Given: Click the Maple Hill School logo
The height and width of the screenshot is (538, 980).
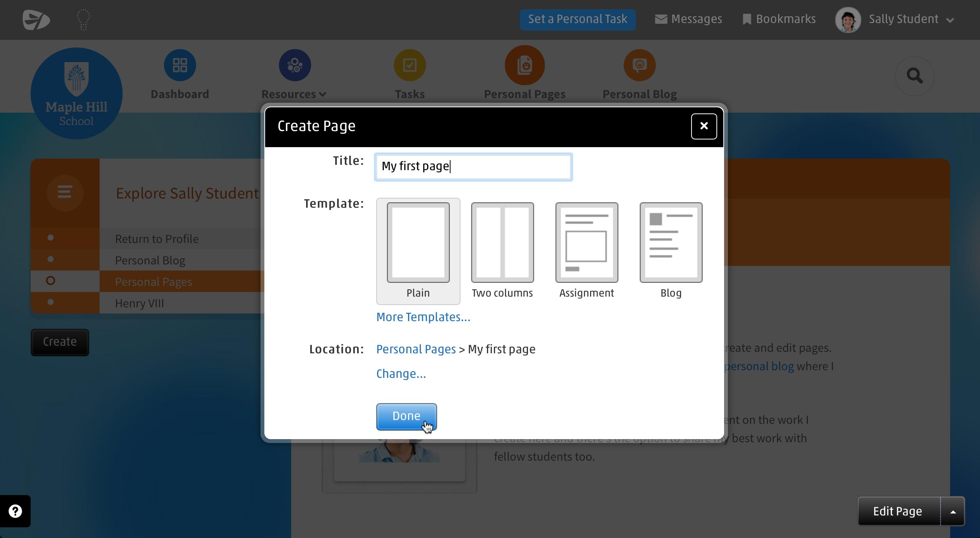Looking at the screenshot, I should pos(76,93).
